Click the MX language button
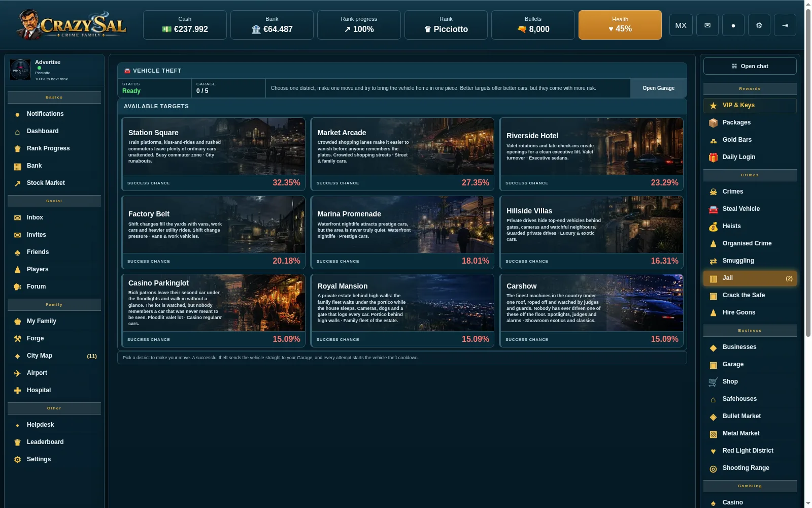The height and width of the screenshot is (508, 812). click(681, 25)
